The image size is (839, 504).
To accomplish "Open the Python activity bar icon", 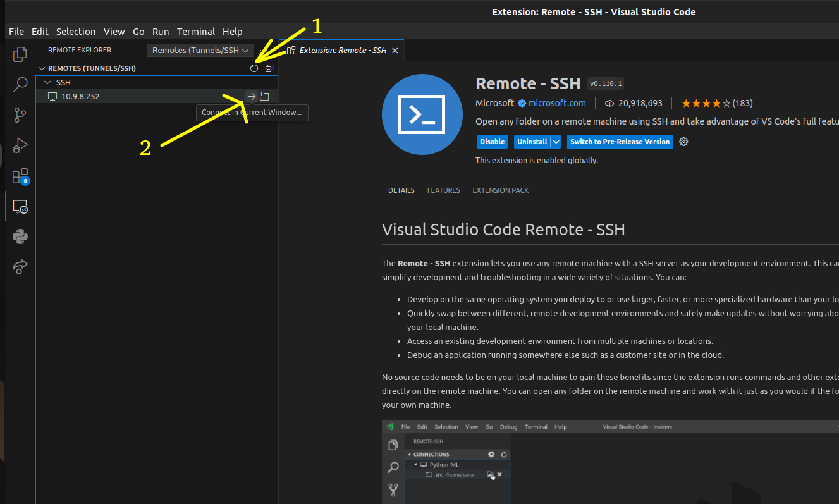I will 20,237.
